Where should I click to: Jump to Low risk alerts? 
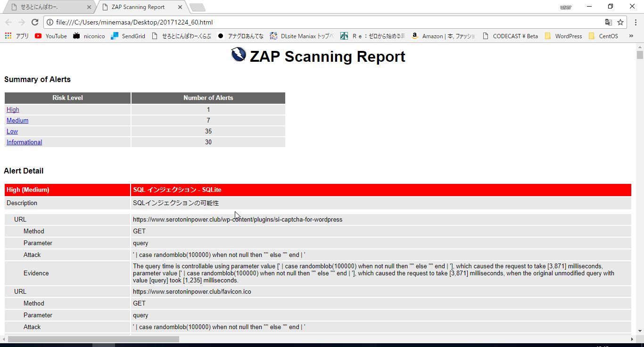[x=12, y=131]
